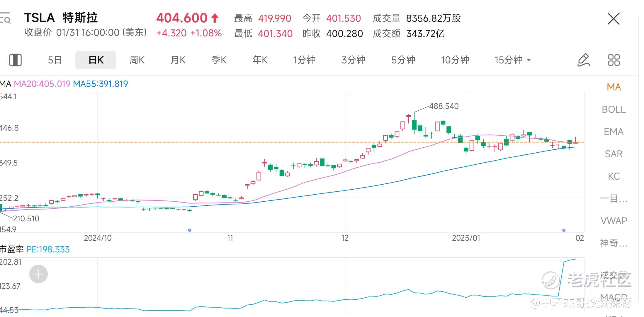
Task: Click the 404.600 current price
Action: 182,18
